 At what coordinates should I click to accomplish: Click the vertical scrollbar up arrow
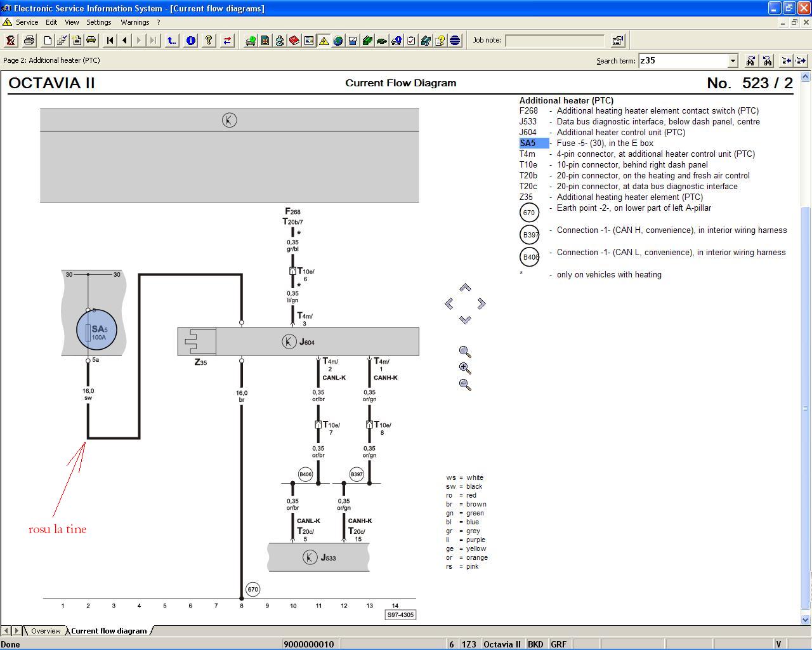click(806, 76)
